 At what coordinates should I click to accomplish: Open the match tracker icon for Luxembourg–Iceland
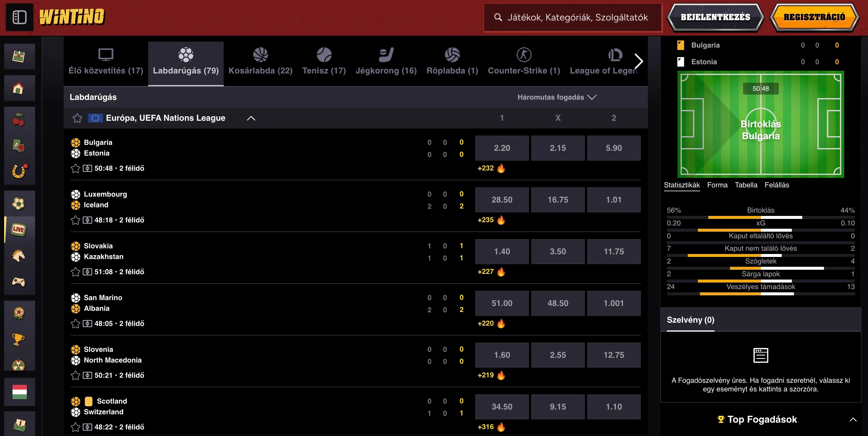(87, 220)
